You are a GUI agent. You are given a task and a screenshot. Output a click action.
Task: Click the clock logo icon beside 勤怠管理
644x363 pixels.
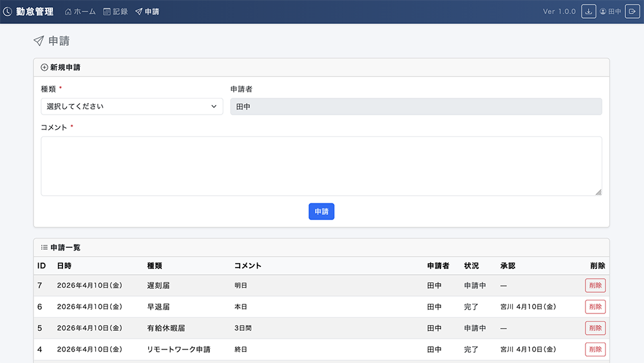(x=8, y=12)
